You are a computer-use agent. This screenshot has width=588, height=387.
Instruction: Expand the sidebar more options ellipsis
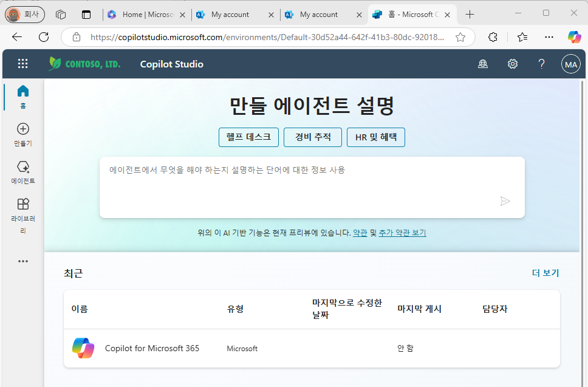(23, 261)
